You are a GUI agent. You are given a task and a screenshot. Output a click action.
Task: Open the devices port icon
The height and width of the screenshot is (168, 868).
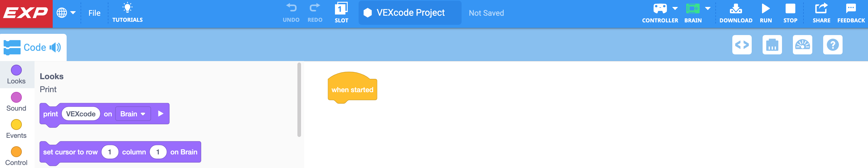pyautogui.click(x=772, y=45)
